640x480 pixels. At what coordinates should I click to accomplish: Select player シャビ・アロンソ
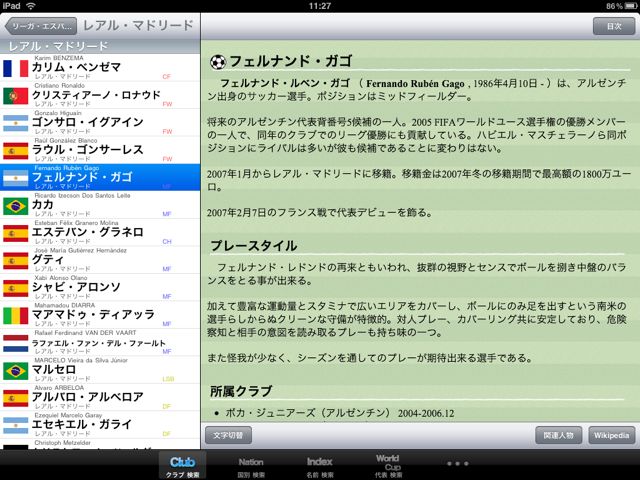tap(76, 287)
